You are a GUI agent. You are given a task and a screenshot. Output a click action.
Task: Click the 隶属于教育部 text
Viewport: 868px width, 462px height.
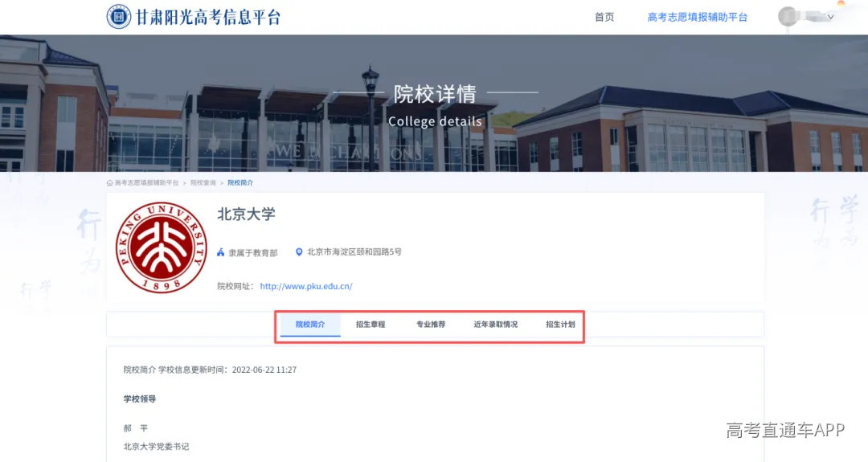(253, 253)
